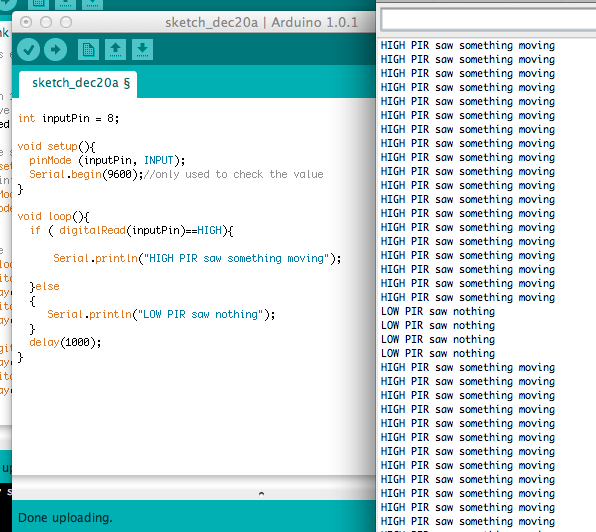
Task: Click the zoom button of the Arduino window
Action: point(66,22)
